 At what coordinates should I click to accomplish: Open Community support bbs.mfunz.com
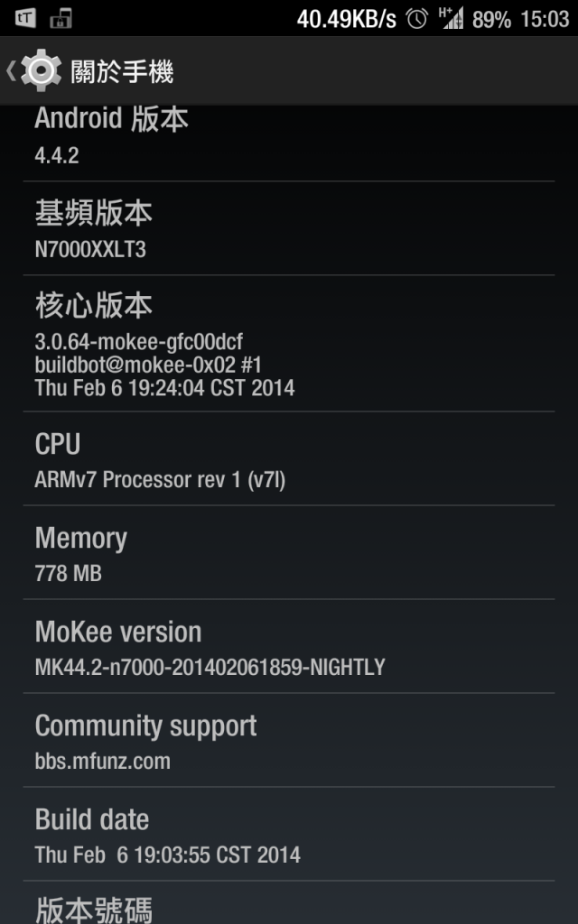pos(289,740)
